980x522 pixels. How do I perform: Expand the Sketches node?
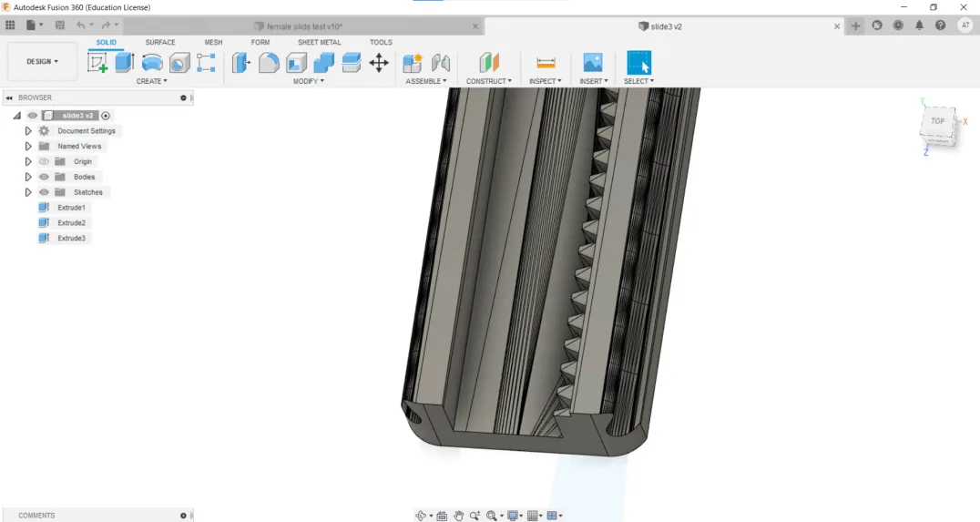[28, 192]
